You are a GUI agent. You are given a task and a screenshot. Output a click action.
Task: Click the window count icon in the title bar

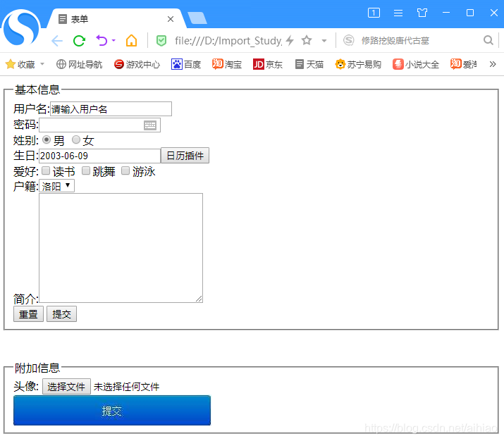[374, 13]
